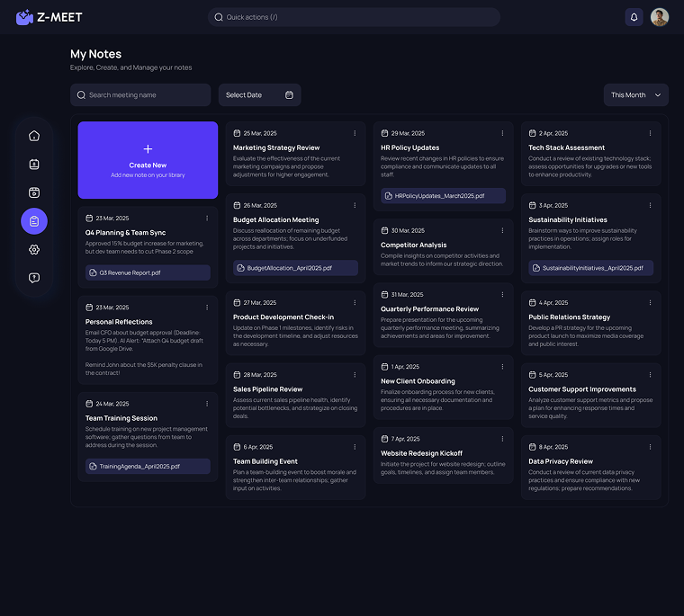Screen dimensions: 684x616
Task: Click the 24 Mar, 2025 date label
Action: pos(112,404)
